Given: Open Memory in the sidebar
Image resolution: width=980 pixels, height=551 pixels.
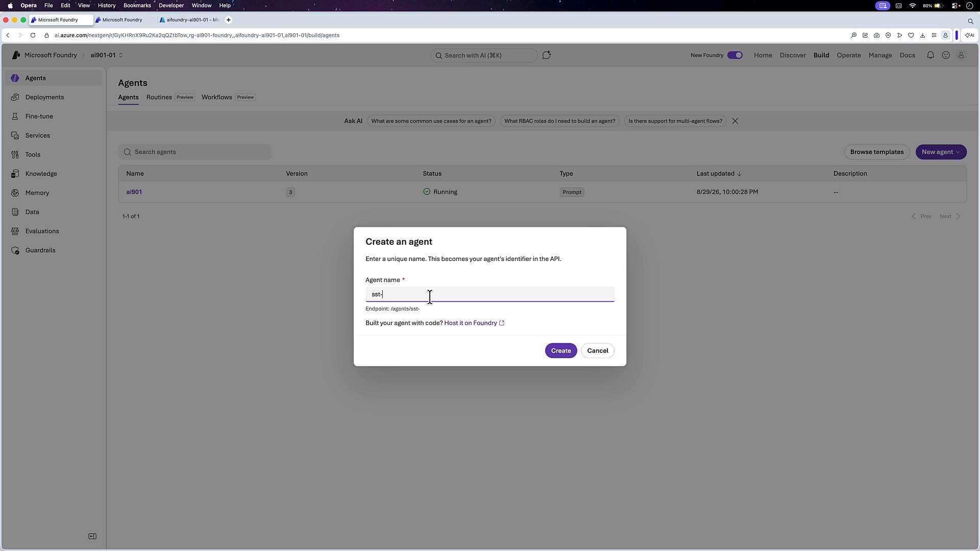Looking at the screenshot, I should coord(54,193).
